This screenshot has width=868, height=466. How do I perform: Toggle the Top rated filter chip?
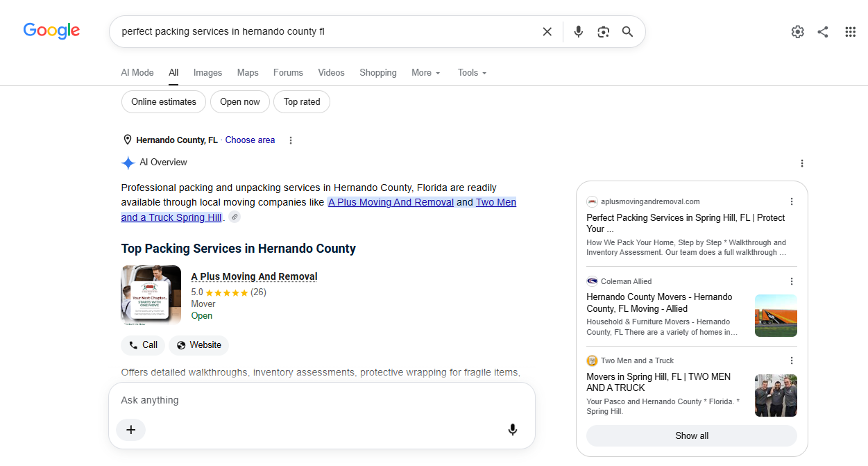coord(302,101)
